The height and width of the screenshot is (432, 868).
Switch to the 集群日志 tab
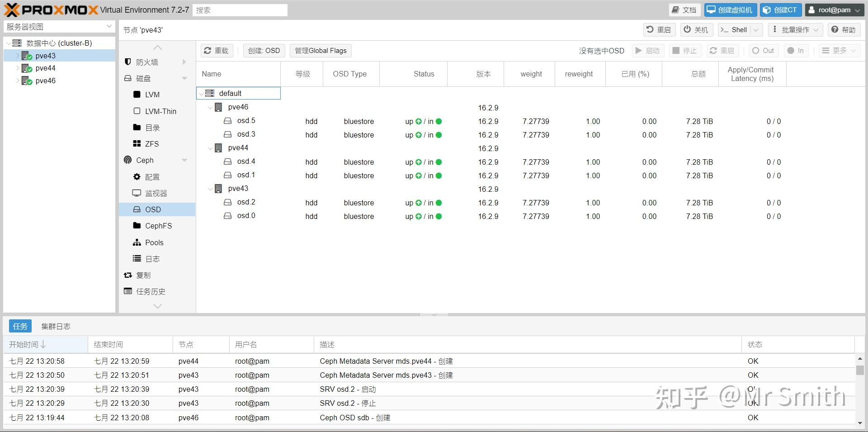coord(56,326)
